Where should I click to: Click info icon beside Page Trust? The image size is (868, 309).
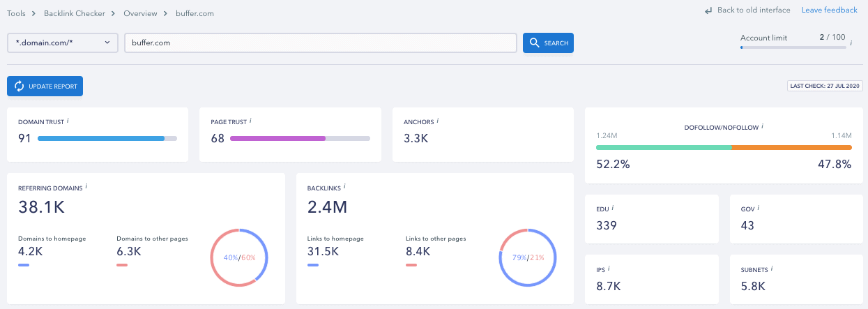pos(250,121)
